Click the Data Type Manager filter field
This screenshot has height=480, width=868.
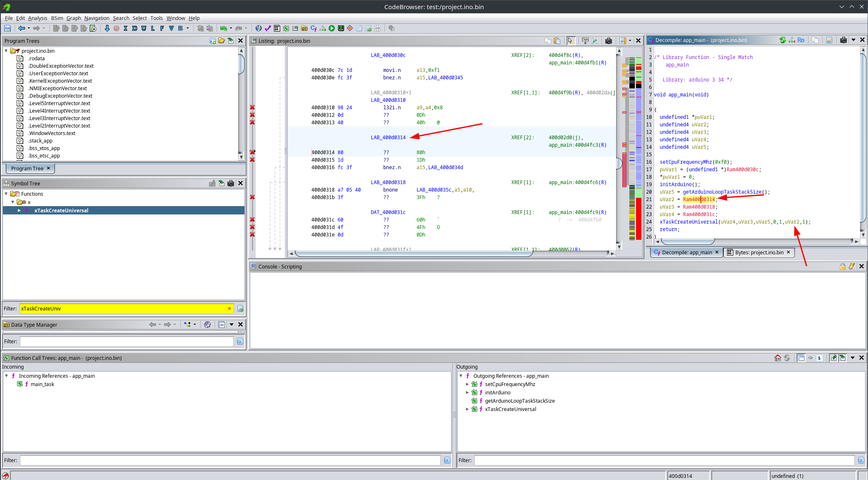(x=126, y=341)
